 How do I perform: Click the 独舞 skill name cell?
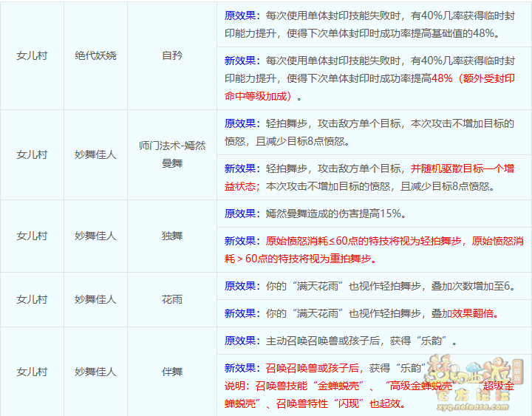coord(172,236)
